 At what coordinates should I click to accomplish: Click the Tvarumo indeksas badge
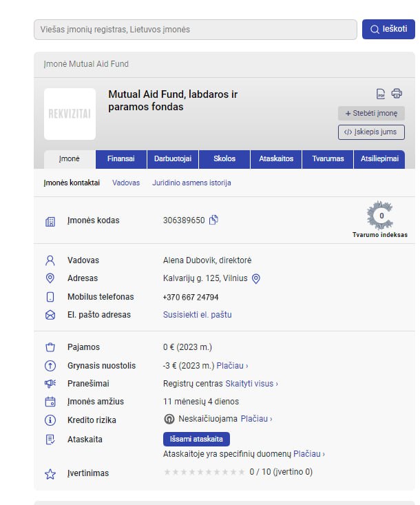click(380, 219)
